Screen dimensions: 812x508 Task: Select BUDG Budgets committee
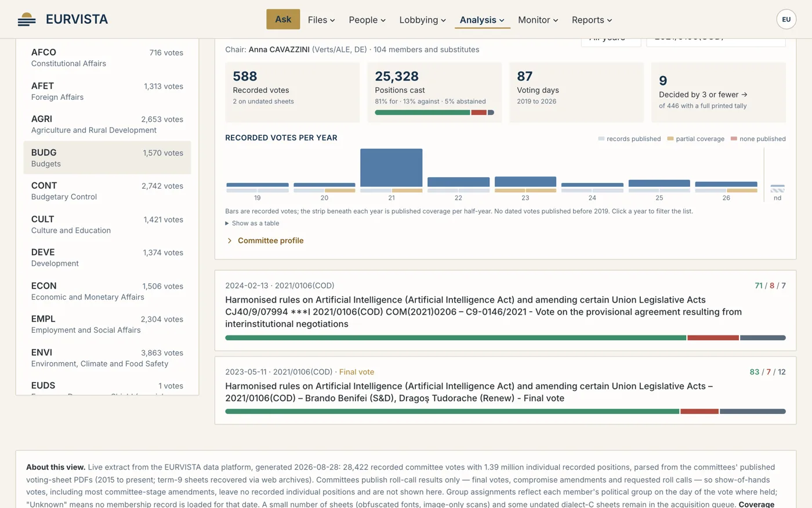pos(107,157)
